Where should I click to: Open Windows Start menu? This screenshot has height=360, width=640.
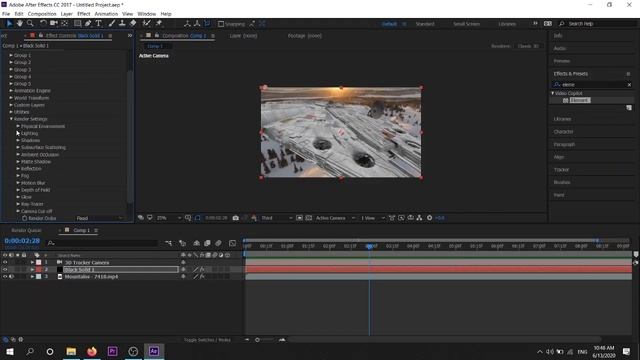[9, 351]
